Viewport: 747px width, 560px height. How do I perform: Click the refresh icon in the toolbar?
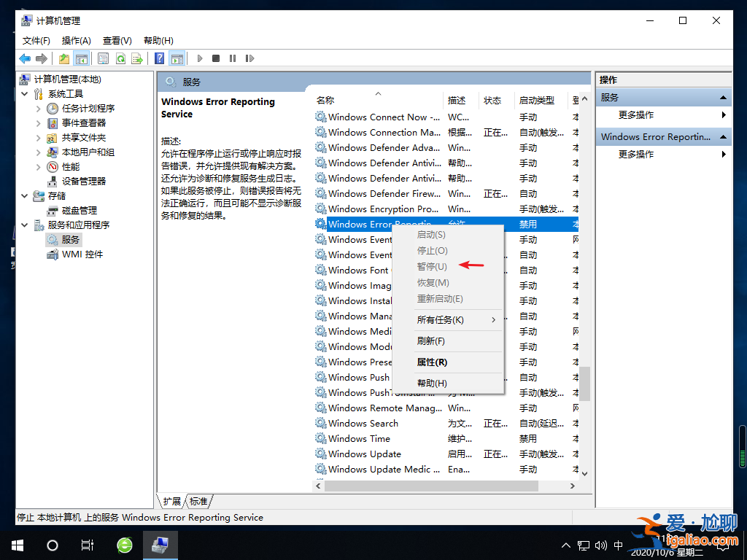click(120, 58)
